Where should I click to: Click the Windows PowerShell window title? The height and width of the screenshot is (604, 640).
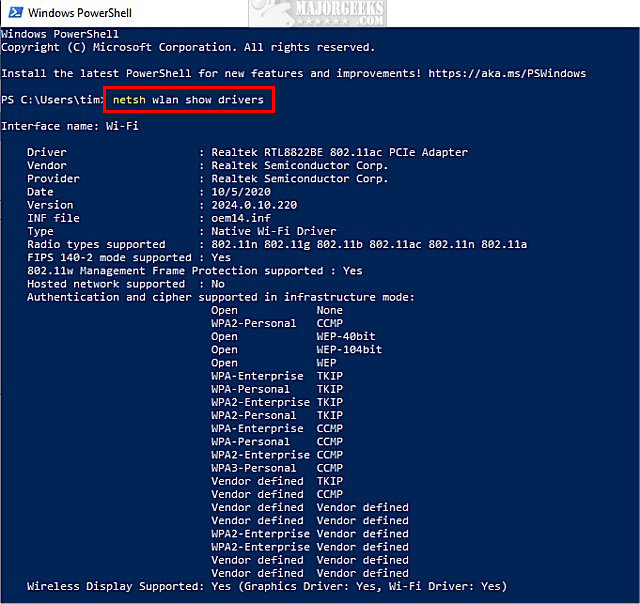pyautogui.click(x=80, y=13)
